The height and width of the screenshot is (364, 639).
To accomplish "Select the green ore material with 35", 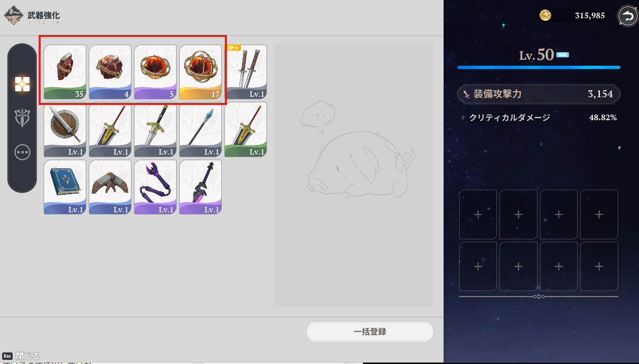I will coord(65,72).
